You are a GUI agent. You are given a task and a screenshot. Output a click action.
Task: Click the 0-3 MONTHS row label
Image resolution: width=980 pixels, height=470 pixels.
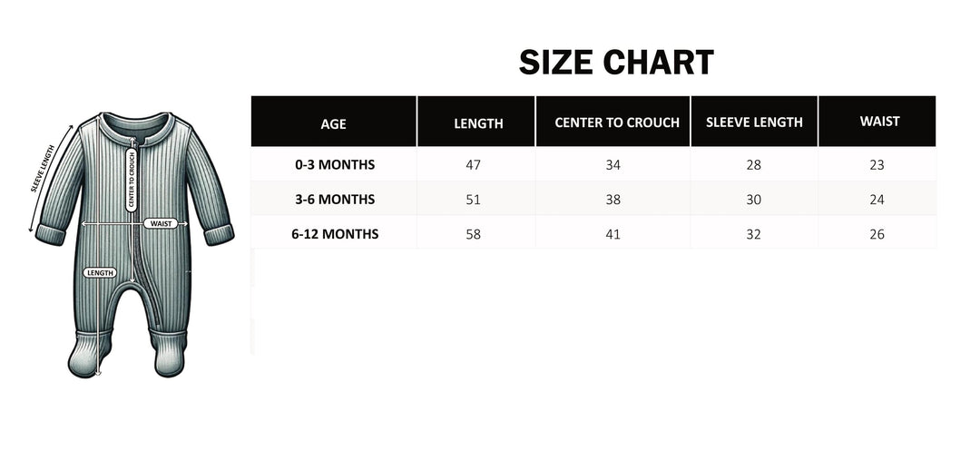click(335, 165)
